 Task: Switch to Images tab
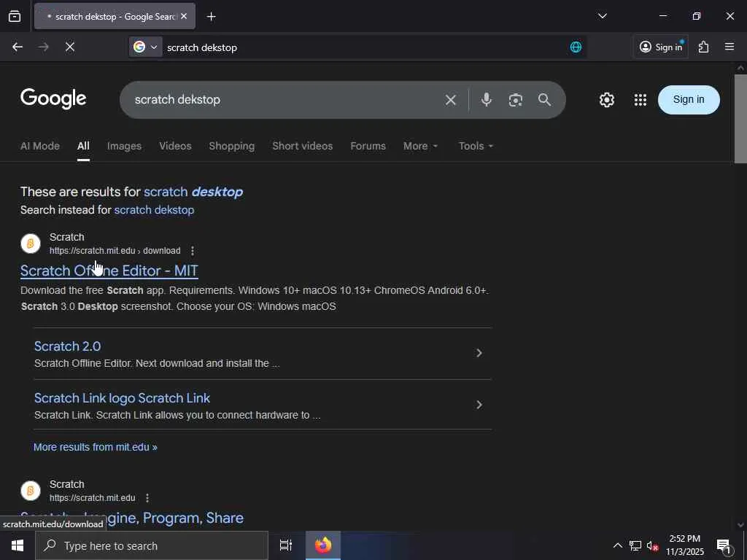point(124,146)
